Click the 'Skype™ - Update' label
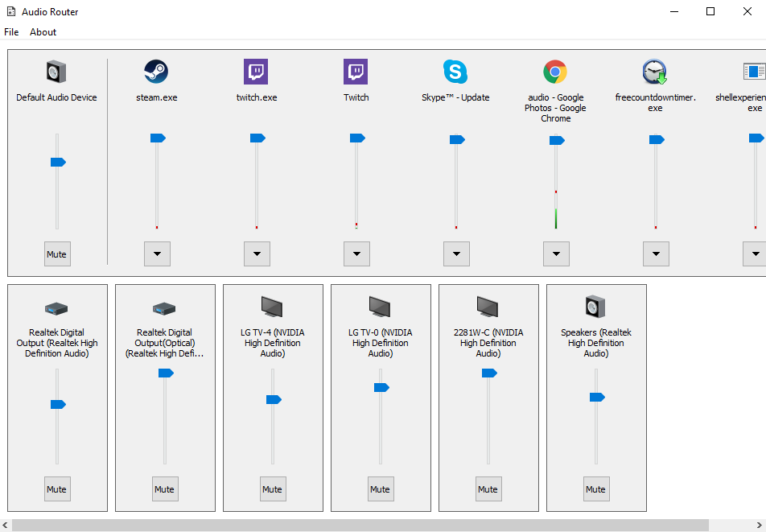This screenshot has width=766, height=532. (x=455, y=97)
